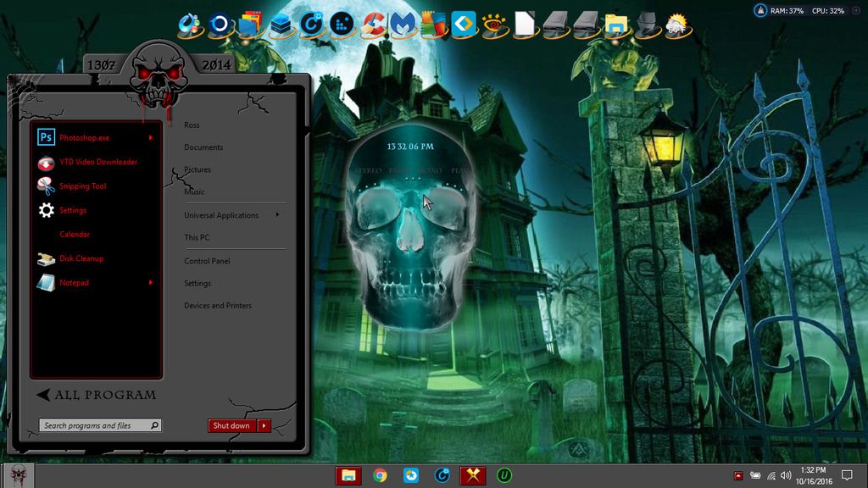Open Malwarebytes from the top dock
Screen dimensions: 868x488
[403, 25]
